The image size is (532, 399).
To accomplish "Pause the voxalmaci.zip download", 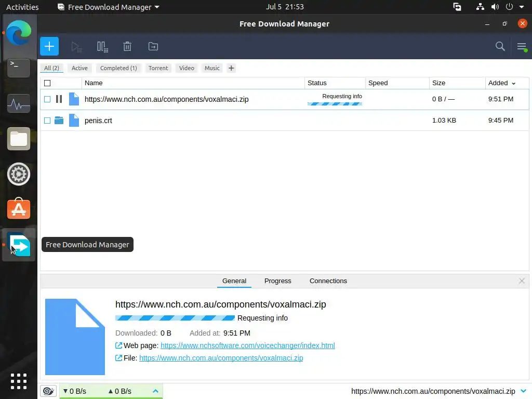I will pos(59,99).
